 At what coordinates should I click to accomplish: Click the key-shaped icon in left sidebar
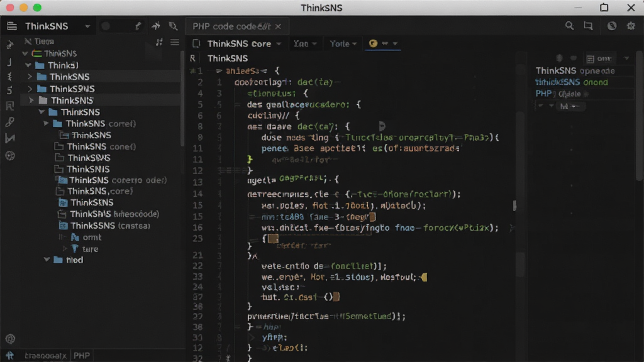(x=10, y=122)
